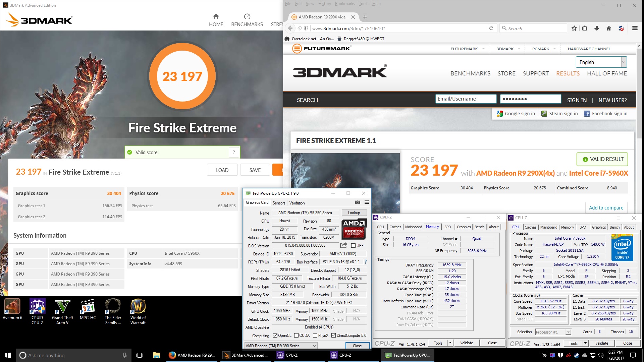Click Bus Interface help question mark
644x362 pixels.
tap(366, 262)
